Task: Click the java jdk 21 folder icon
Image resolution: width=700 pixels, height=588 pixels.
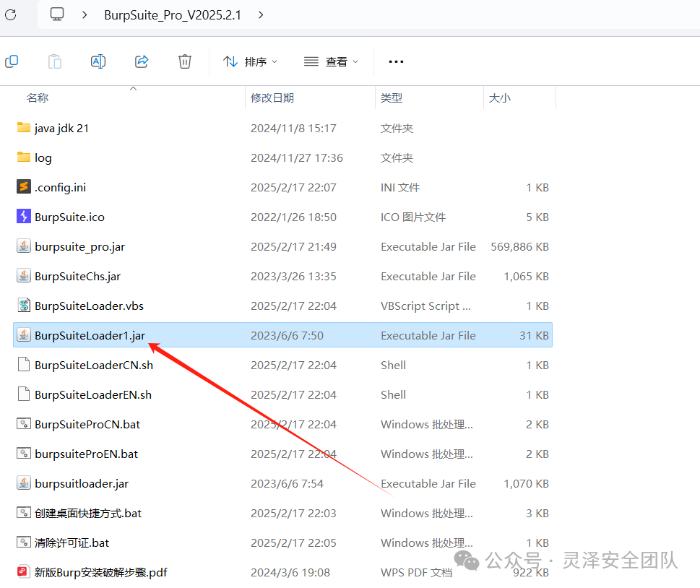Action: click(24, 128)
